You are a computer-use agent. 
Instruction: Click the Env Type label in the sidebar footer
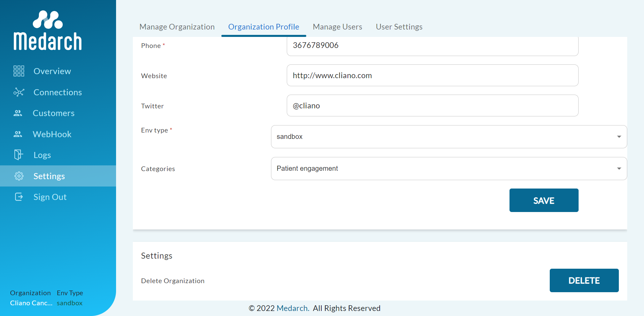point(70,293)
